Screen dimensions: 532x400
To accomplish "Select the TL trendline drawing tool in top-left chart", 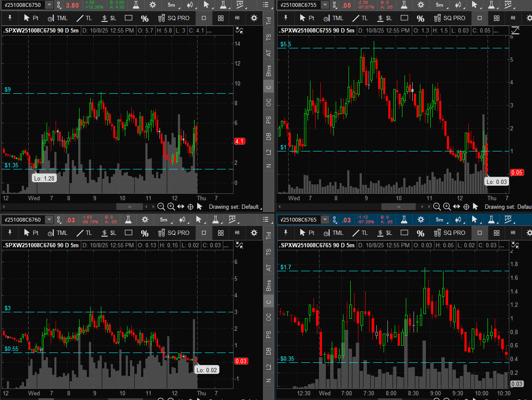I will coord(84,18).
